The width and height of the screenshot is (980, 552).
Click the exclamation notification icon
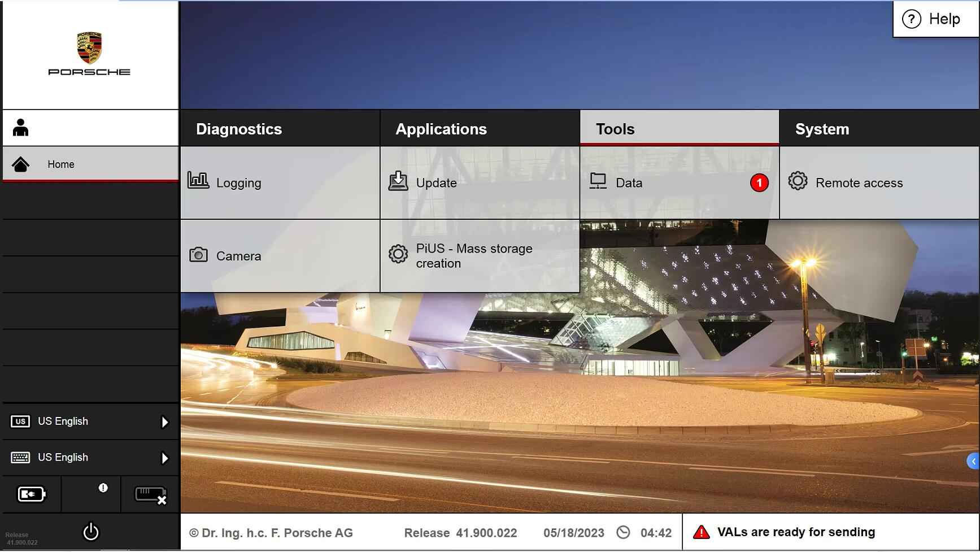[103, 488]
